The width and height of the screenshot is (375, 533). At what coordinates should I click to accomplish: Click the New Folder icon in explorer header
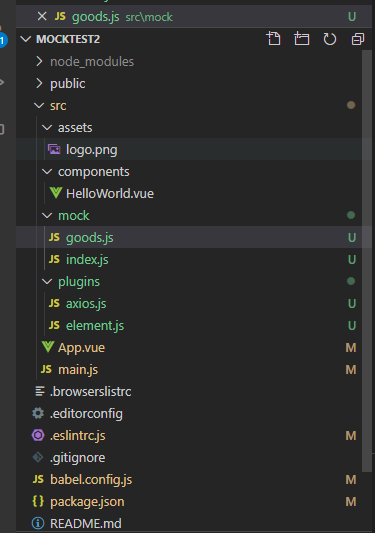coord(302,39)
